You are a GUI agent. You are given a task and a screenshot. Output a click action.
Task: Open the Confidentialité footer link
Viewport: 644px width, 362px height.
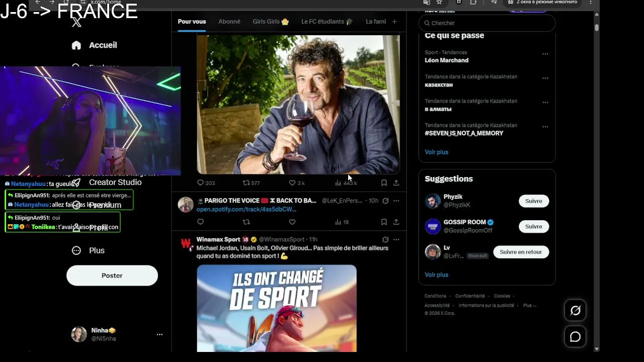click(470, 296)
